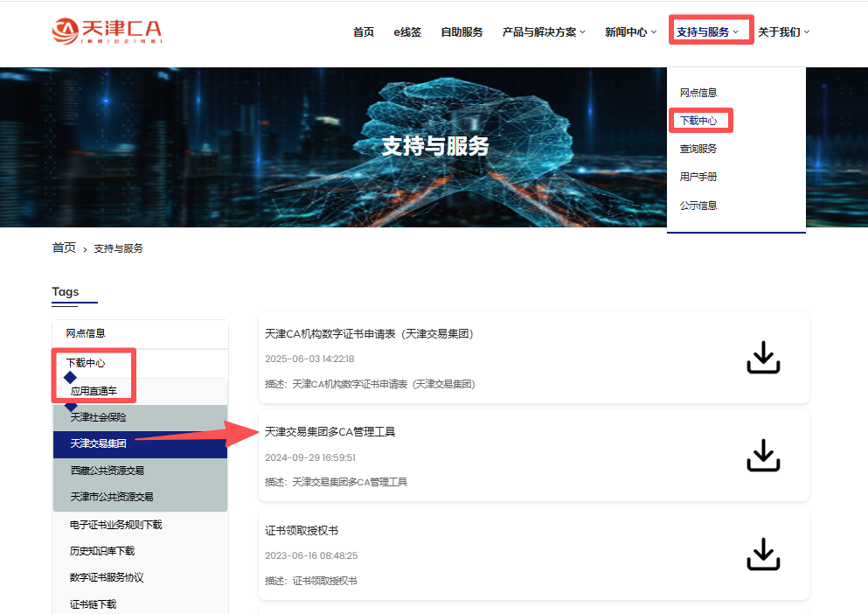Image resolution: width=868 pixels, height=614 pixels.
Task: Open the 关于我们 dropdown menu
Action: tap(783, 32)
